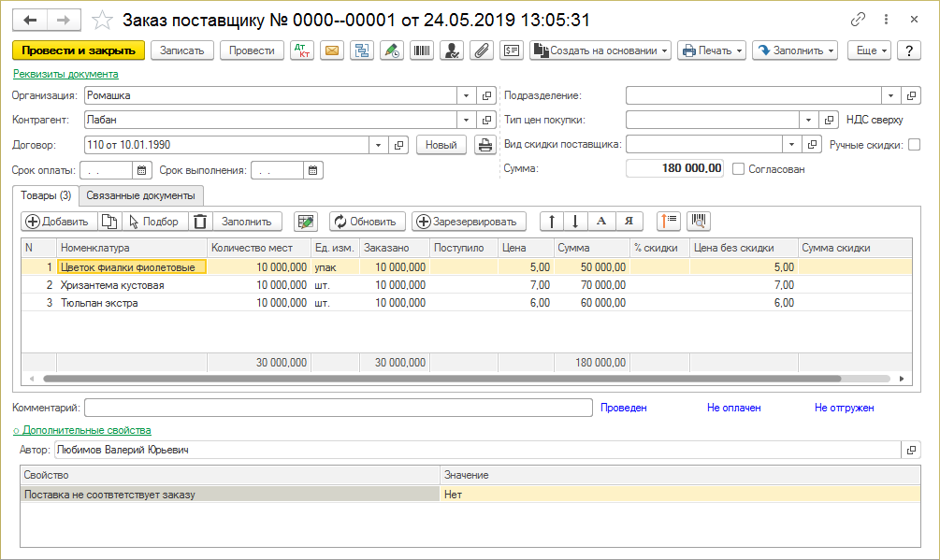Switch to the Связанные документы tab
This screenshot has width=940, height=560.
143,195
